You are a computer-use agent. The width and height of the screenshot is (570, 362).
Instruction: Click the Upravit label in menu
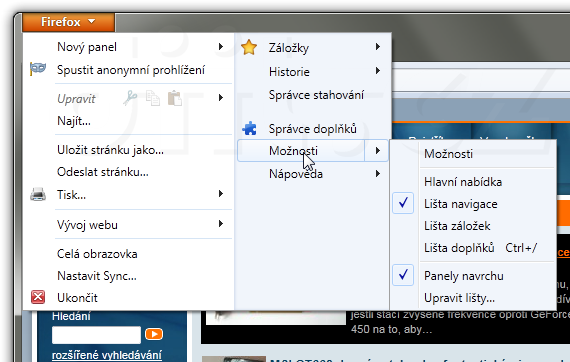point(76,98)
